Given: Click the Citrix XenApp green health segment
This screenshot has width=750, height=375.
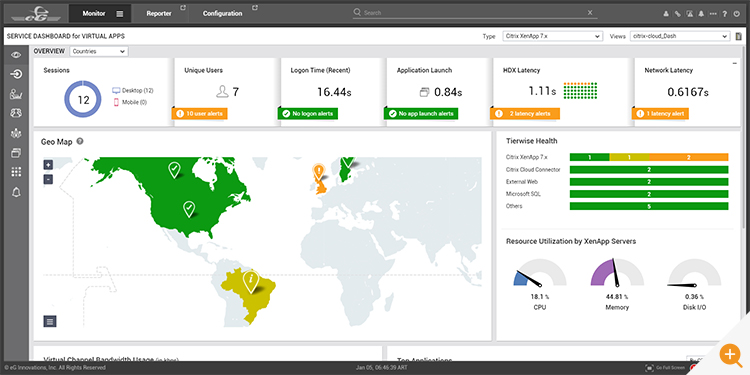Looking at the screenshot, I should pos(590,157).
